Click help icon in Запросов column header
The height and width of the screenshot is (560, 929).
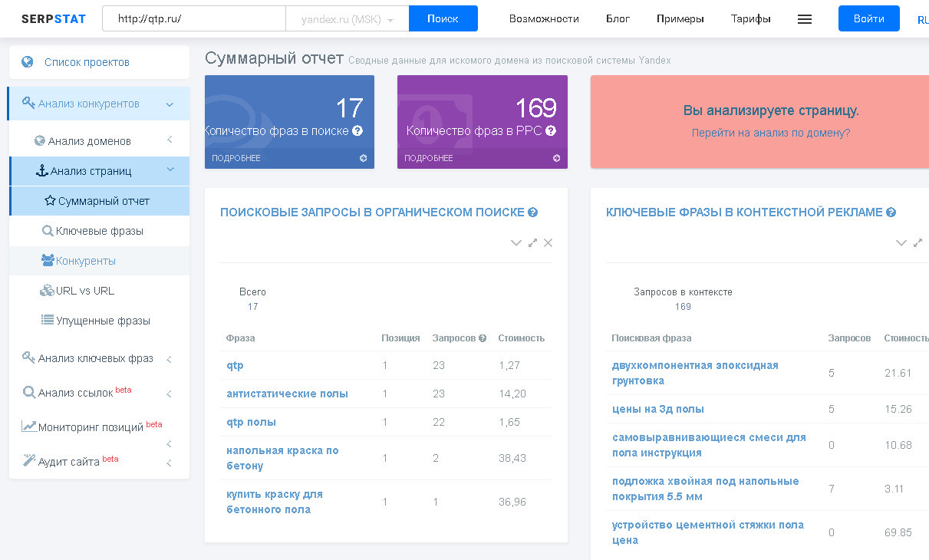[483, 338]
